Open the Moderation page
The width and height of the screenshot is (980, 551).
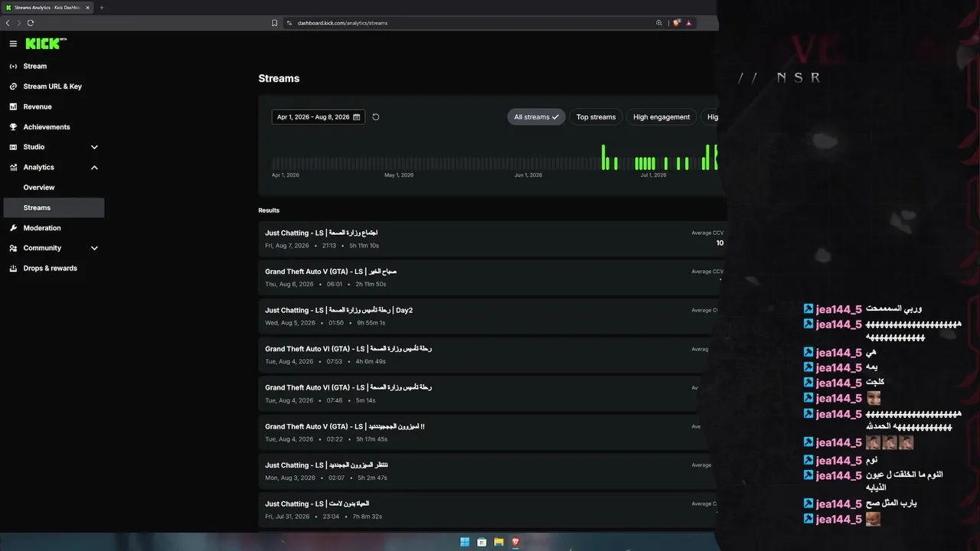pos(54,228)
